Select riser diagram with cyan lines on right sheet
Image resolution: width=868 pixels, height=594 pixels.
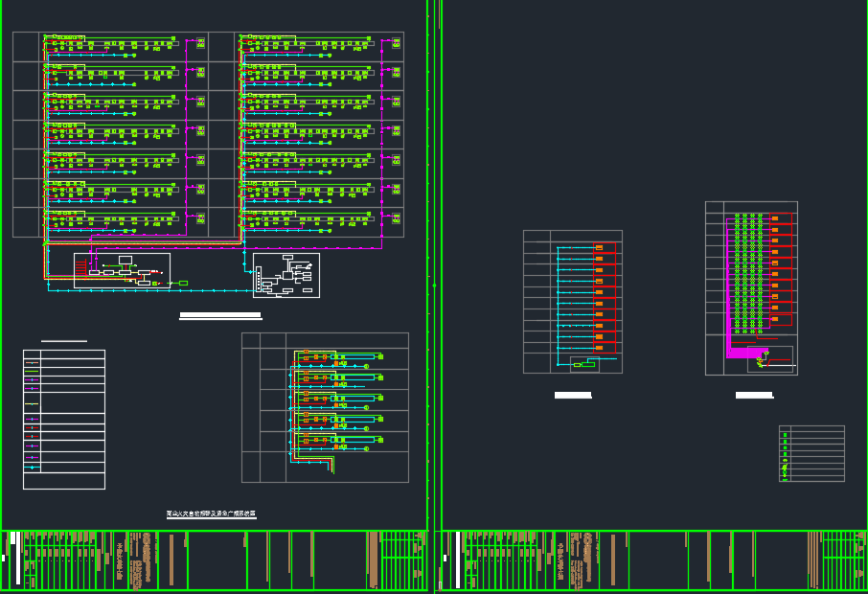pyautogui.click(x=573, y=302)
